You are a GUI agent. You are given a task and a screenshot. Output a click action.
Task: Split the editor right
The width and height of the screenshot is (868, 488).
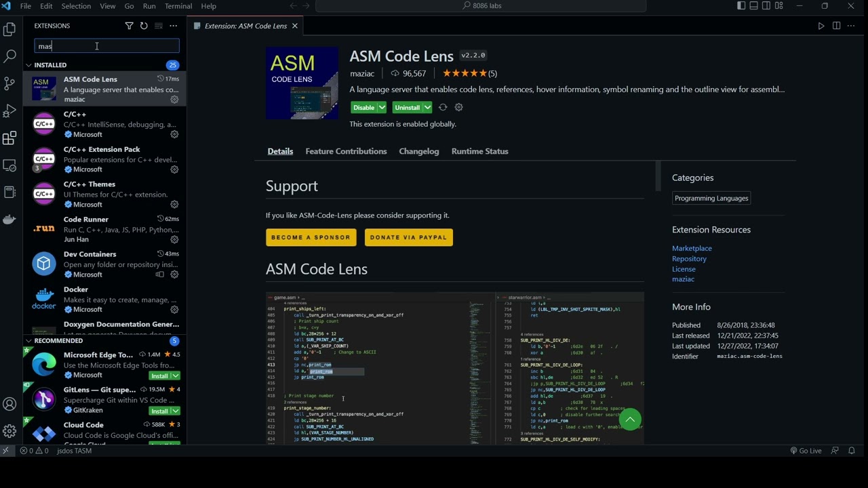tap(836, 26)
